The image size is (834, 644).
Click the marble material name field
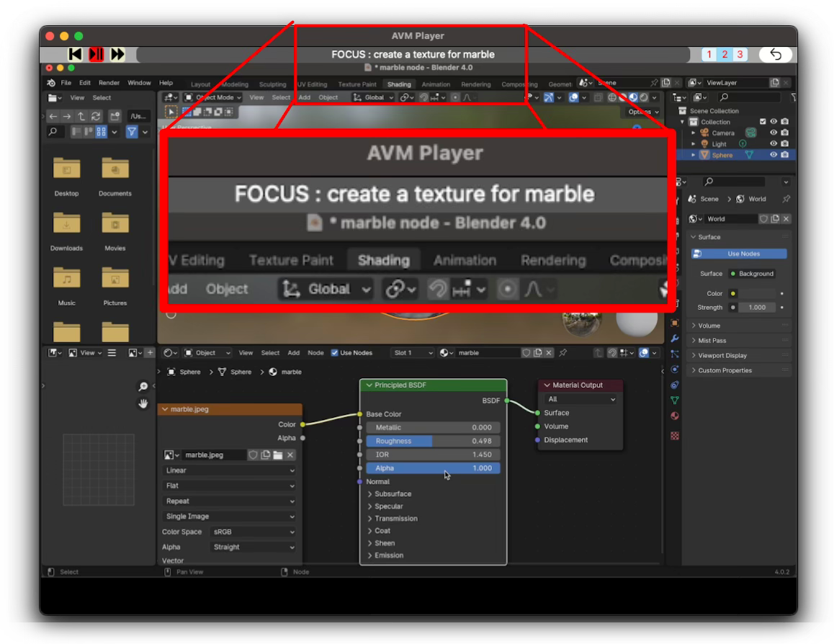487,352
